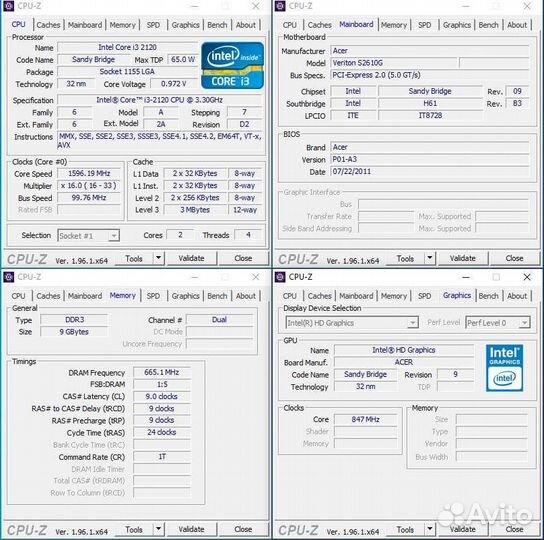Click Multiplier x 16.0 (16 - 33) value

[89, 186]
